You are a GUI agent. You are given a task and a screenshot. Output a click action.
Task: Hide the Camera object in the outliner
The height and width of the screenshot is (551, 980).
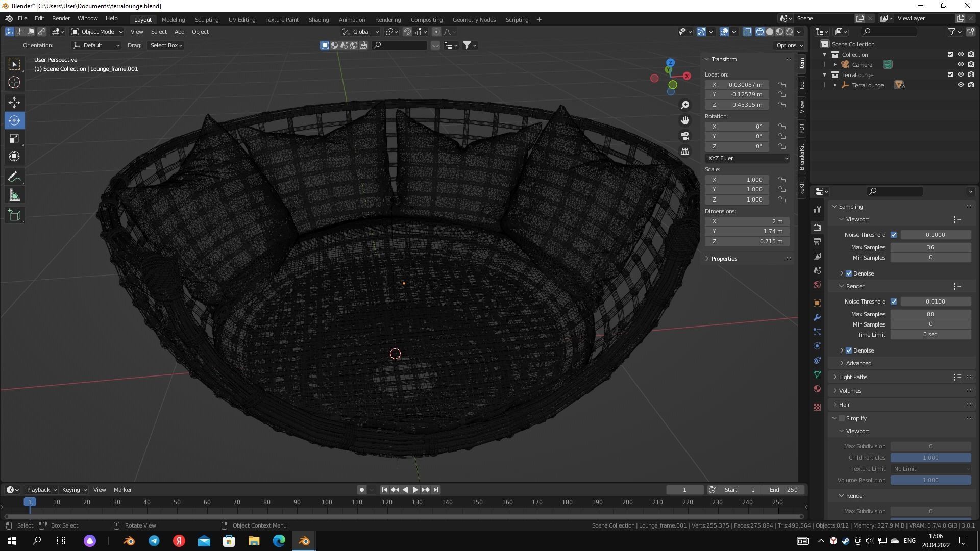tap(960, 65)
